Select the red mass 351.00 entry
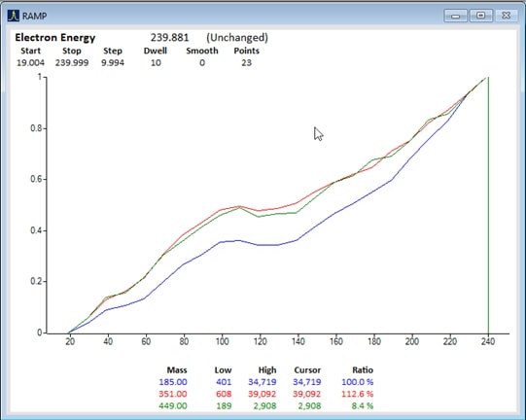The width and height of the screenshot is (526, 420). tap(173, 394)
